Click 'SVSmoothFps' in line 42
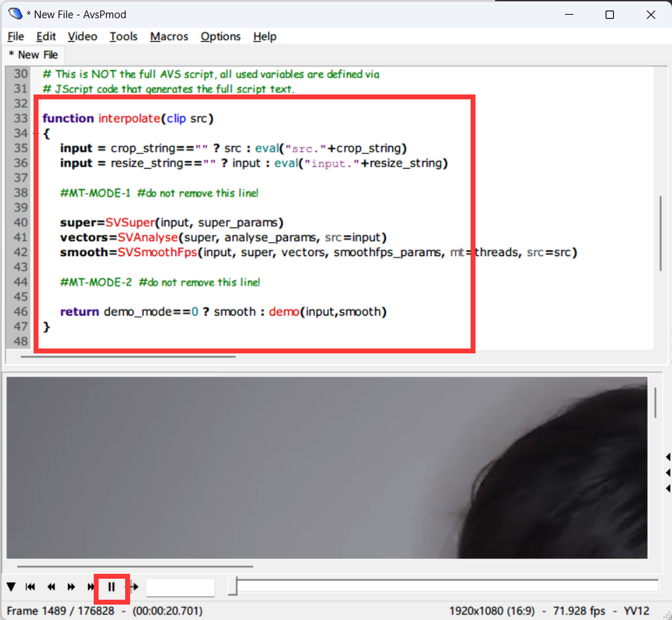The height and width of the screenshot is (620, 672). click(x=157, y=252)
